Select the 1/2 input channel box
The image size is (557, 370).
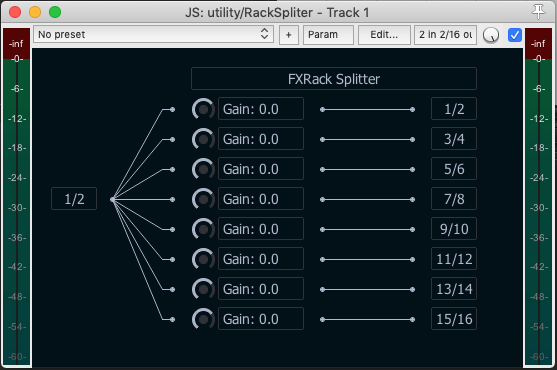(x=74, y=199)
